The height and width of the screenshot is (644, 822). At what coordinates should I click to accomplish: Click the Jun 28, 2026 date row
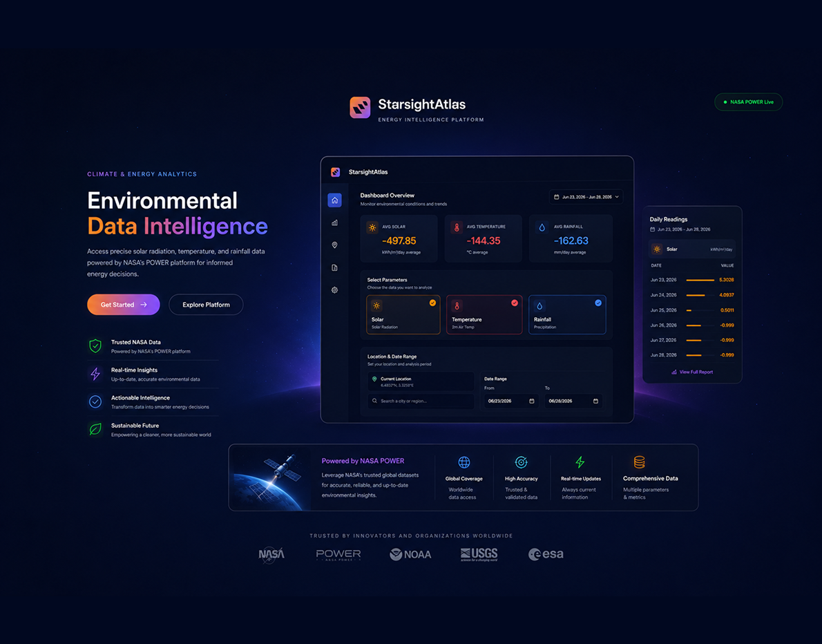(692, 356)
